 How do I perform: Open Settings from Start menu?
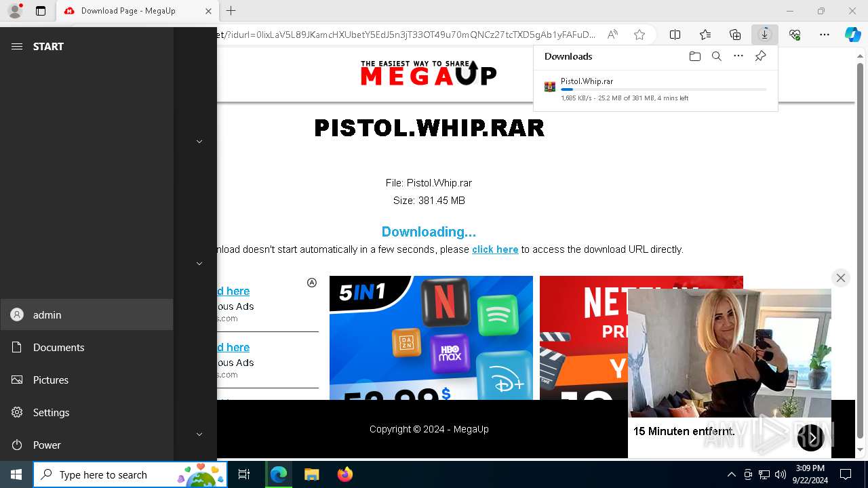(87, 412)
